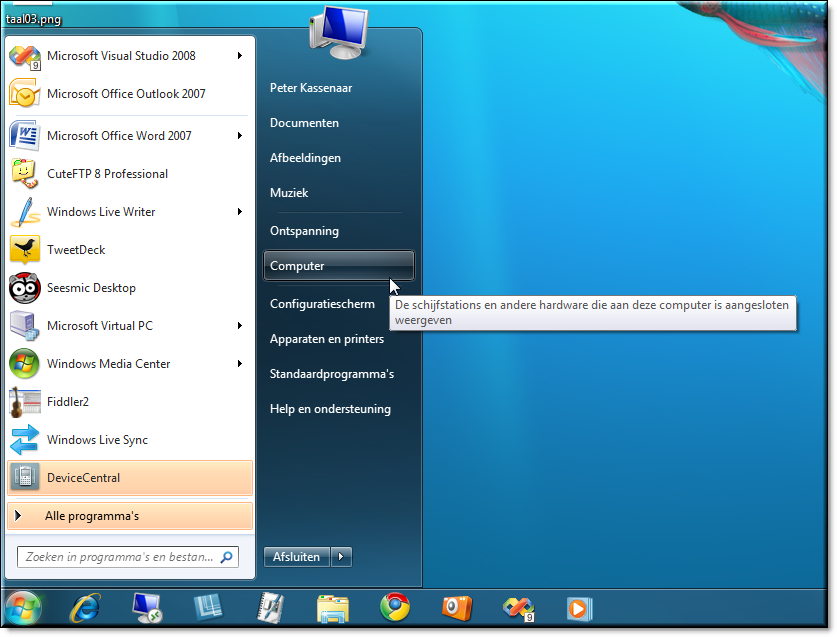Click the blue books library taskbar icon
Image resolution: width=837 pixels, height=637 pixels.
coord(208,608)
